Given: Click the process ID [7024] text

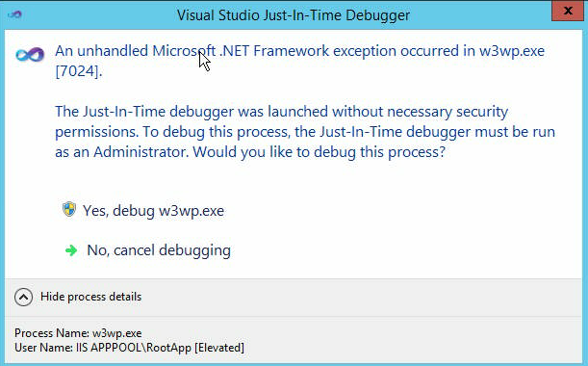Looking at the screenshot, I should pos(79,71).
